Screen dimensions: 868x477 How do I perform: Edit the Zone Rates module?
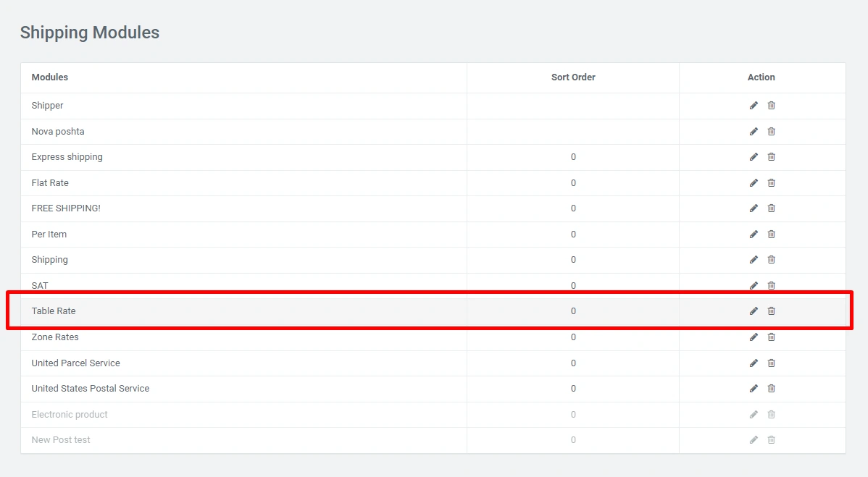pyautogui.click(x=754, y=337)
